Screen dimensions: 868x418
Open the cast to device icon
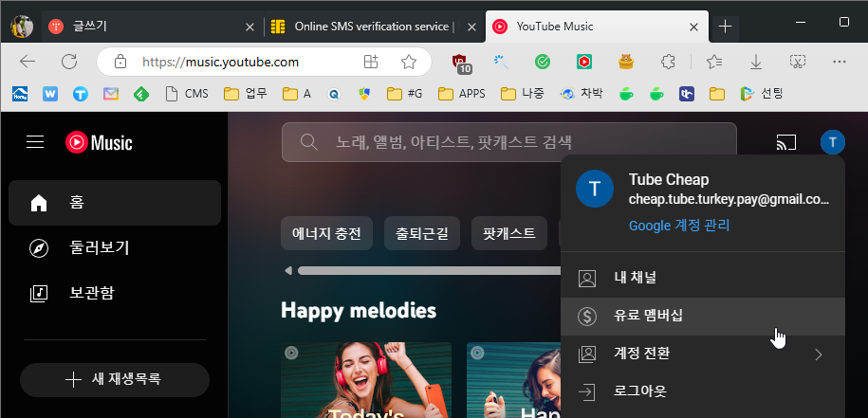tap(786, 142)
